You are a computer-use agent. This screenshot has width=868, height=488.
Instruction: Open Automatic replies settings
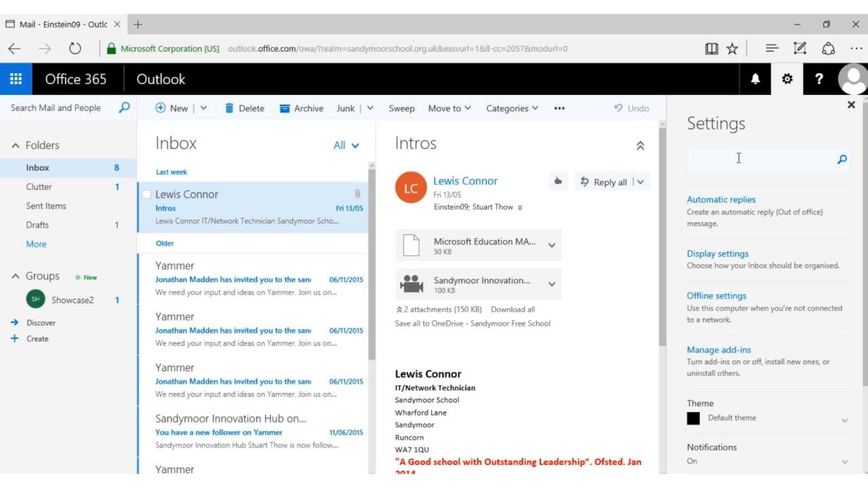click(721, 199)
